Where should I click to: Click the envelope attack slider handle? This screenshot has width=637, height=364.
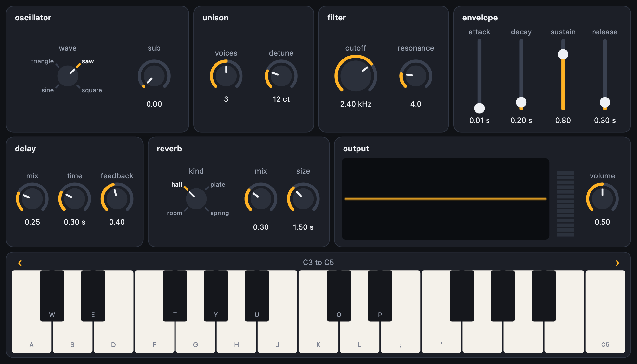click(x=479, y=108)
